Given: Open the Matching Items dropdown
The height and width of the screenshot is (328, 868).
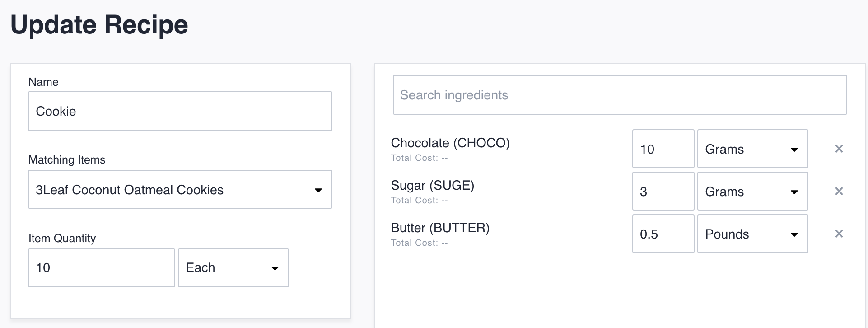Looking at the screenshot, I should (180, 189).
